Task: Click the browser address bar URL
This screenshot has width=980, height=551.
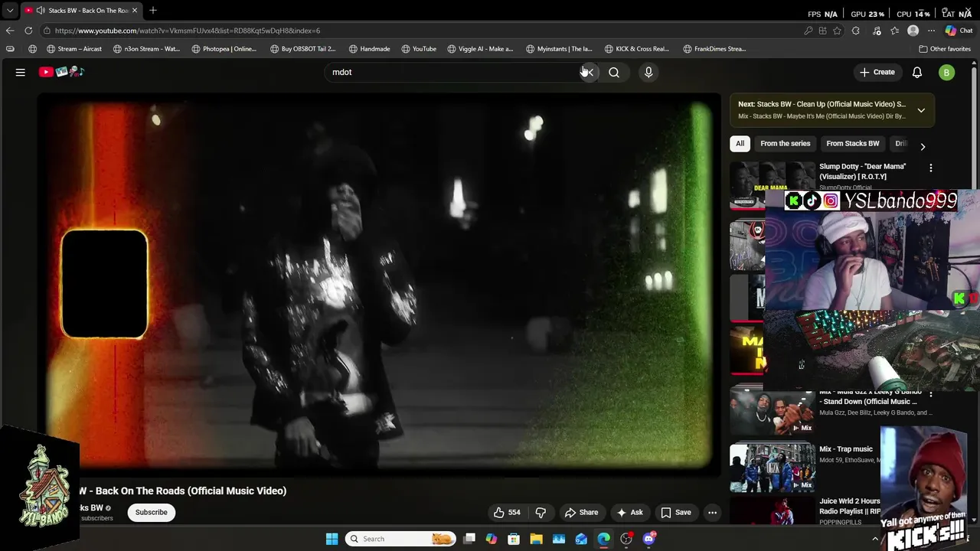Action: [x=188, y=31]
